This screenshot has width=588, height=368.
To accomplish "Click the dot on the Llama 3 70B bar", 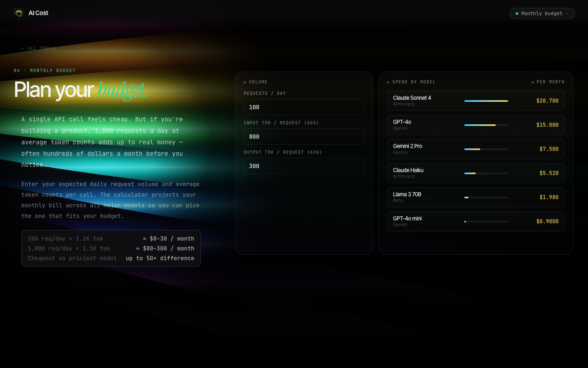I will (x=467, y=197).
